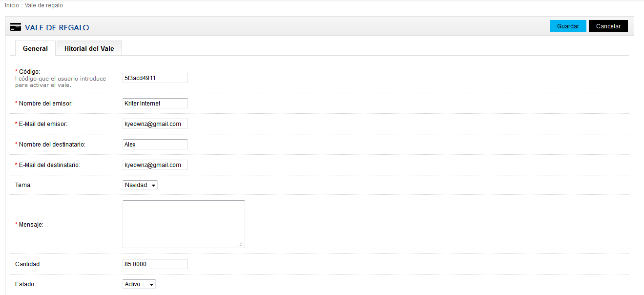Viewport: 644px width, 295px height.
Task: Save the voucher with Guardar button
Action: 568,26
